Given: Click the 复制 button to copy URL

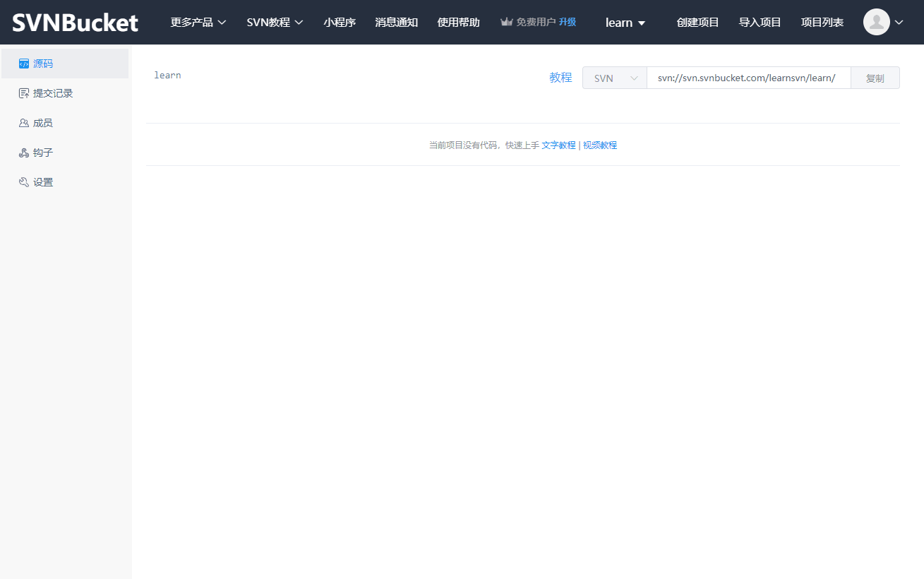Looking at the screenshot, I should pos(875,78).
